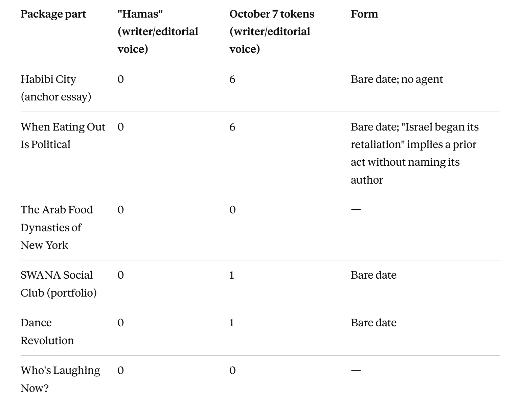Click the "Form" column header
This screenshot has width=523, height=420.
pos(364,14)
